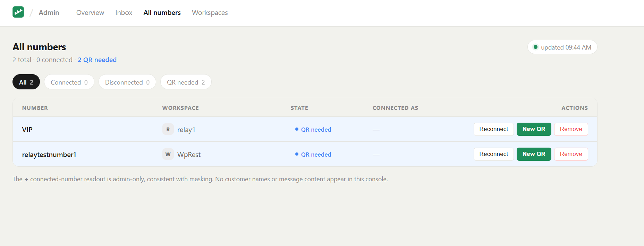Click the connected-as dash in relaytestnumber1 row
The width and height of the screenshot is (644, 246).
[376, 155]
